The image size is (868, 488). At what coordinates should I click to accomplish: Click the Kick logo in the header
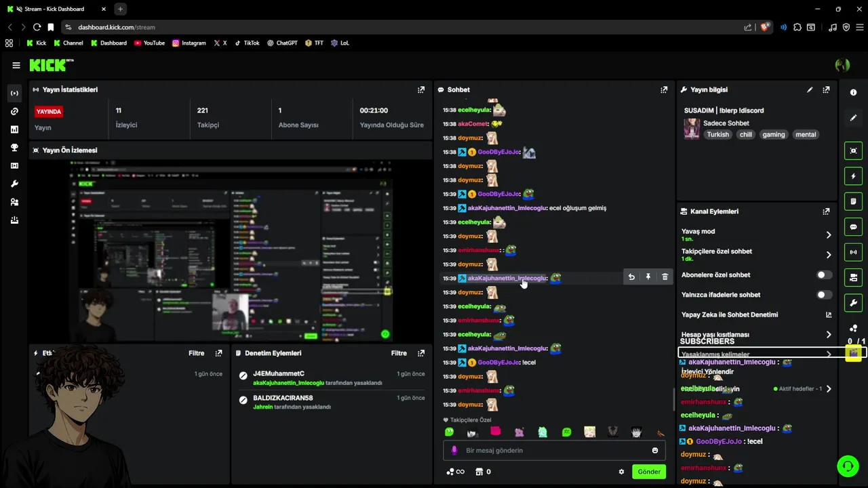50,65
